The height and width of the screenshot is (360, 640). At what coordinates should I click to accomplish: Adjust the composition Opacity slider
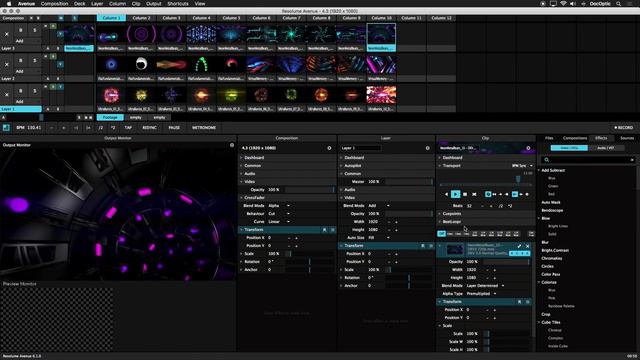click(309, 190)
